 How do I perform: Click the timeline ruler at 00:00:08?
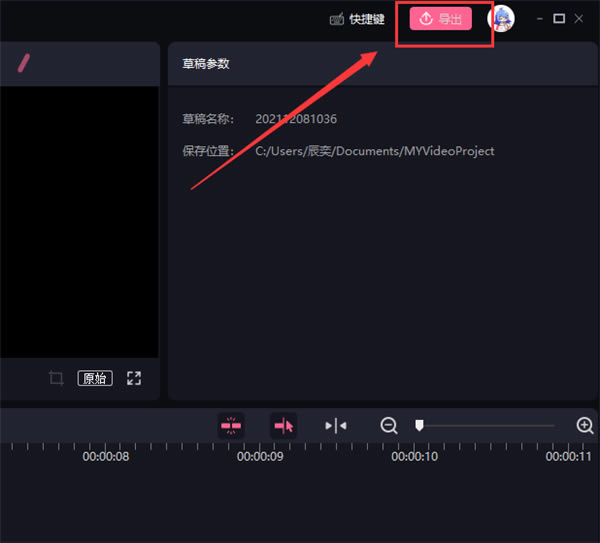point(106,456)
